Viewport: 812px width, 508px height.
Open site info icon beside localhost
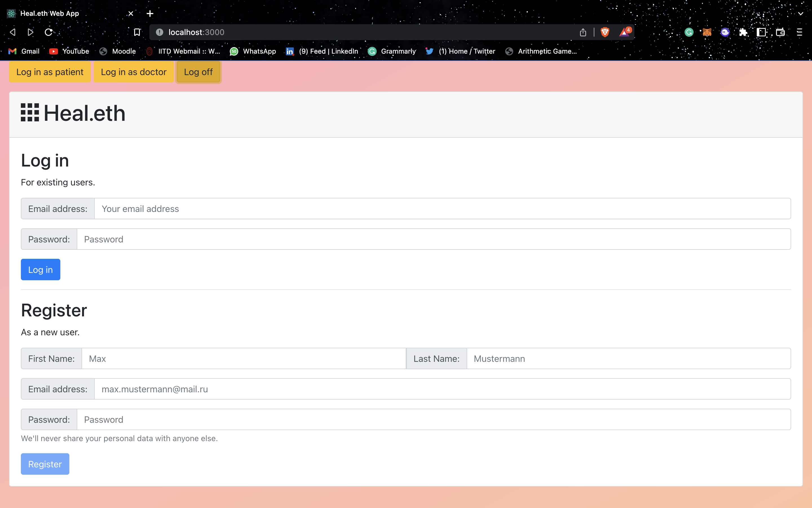[x=159, y=32]
